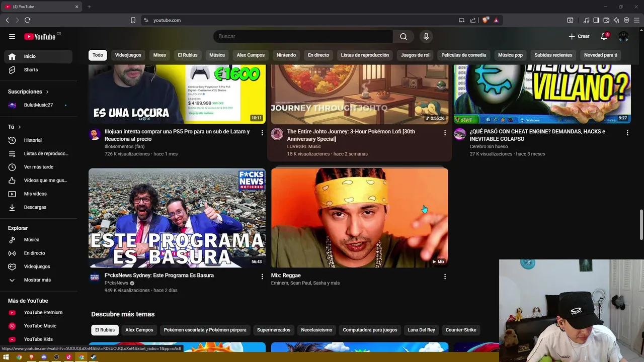The height and width of the screenshot is (362, 644).
Task: Go back to the previous page
Action: click(7, 20)
